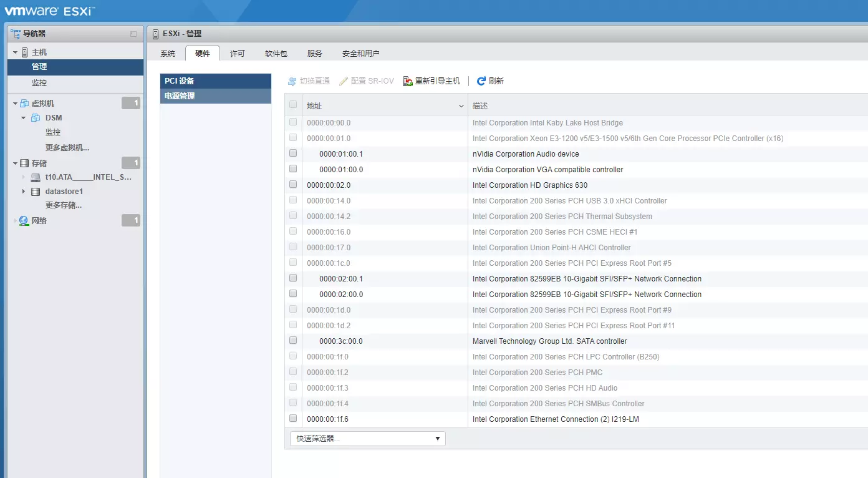The height and width of the screenshot is (478, 868).
Task: Check the Marvell SATA controller row checkbox
Action: pyautogui.click(x=293, y=341)
